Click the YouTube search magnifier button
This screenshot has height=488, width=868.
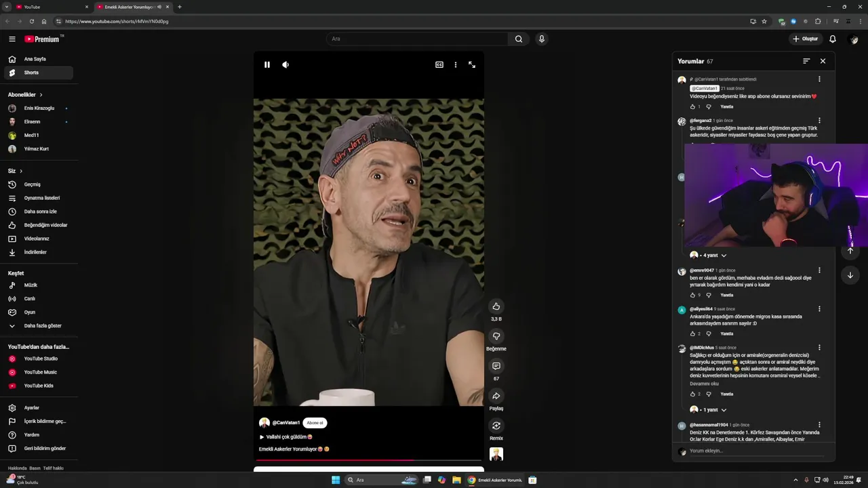click(x=519, y=39)
